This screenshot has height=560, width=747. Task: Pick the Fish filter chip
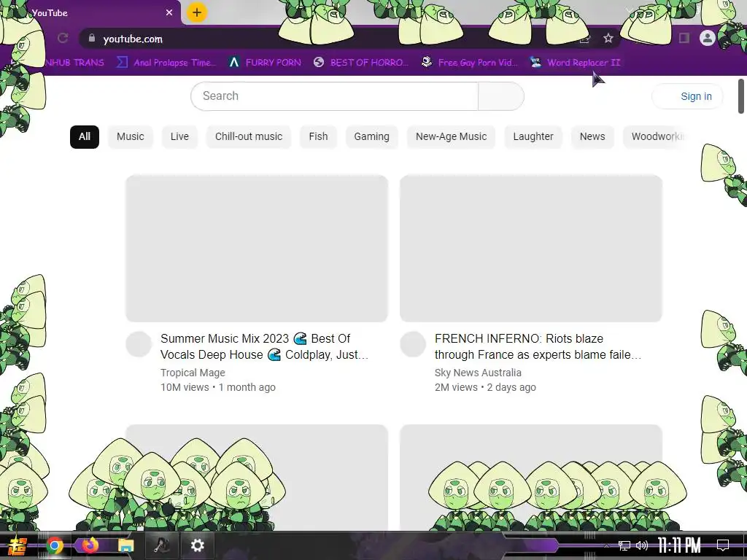point(318,136)
